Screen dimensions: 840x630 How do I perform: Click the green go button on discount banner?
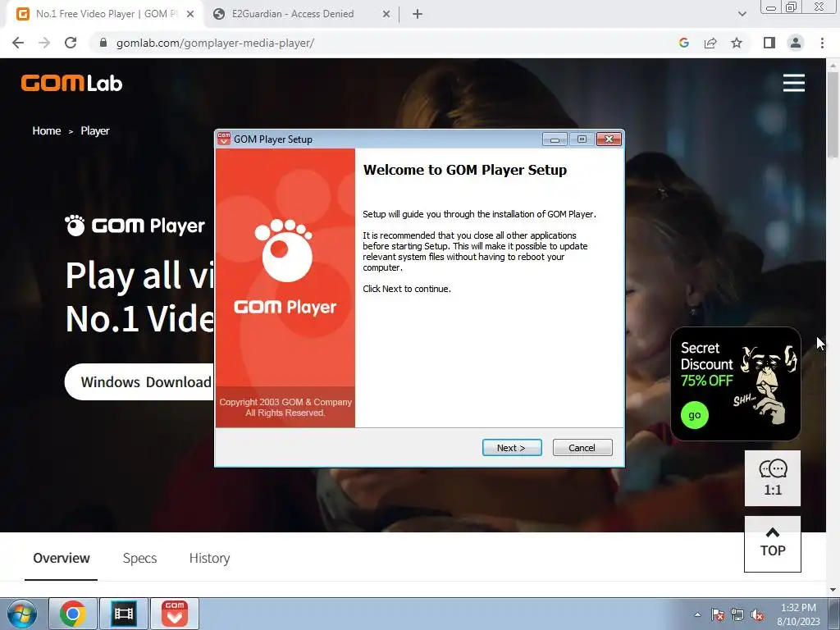[694, 415]
